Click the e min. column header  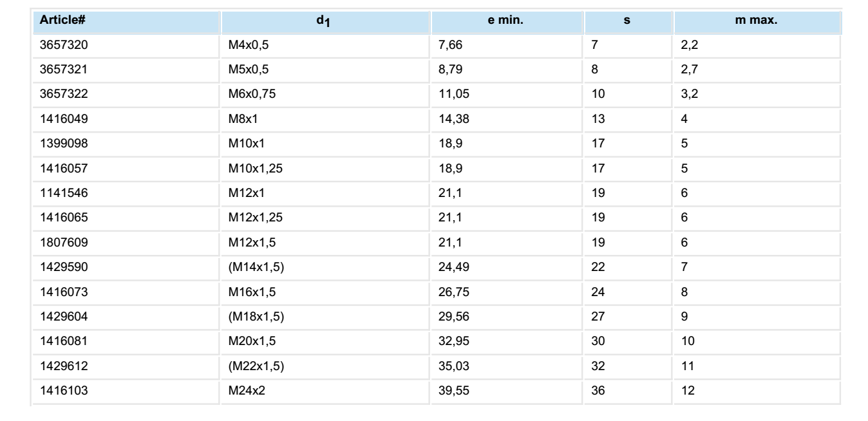click(x=505, y=21)
